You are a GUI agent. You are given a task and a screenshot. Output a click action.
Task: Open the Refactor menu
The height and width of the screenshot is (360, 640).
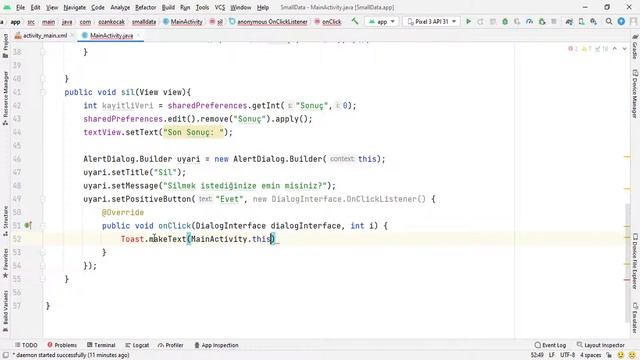pos(146,7)
